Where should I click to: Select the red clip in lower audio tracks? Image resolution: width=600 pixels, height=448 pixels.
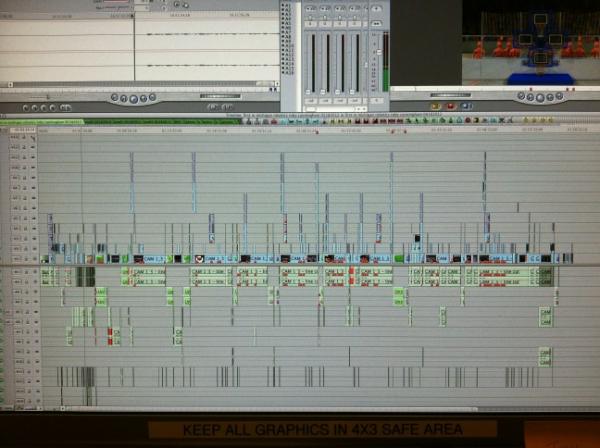(110, 336)
